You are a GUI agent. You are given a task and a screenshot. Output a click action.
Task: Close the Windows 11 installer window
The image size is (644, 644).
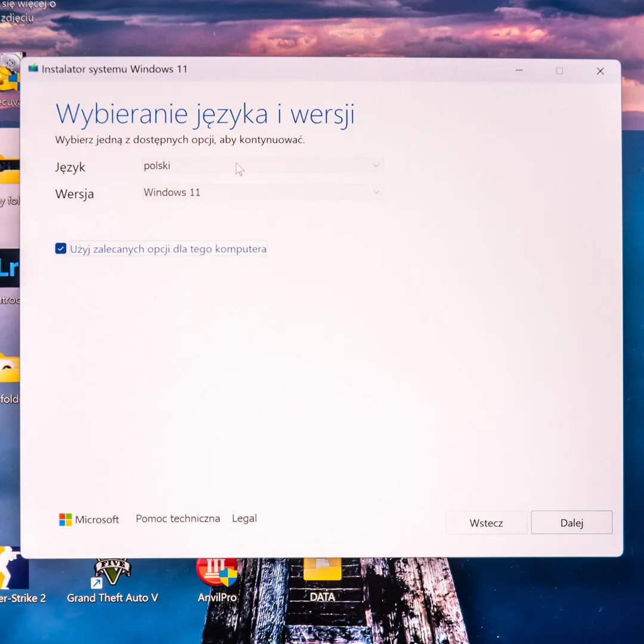click(600, 71)
